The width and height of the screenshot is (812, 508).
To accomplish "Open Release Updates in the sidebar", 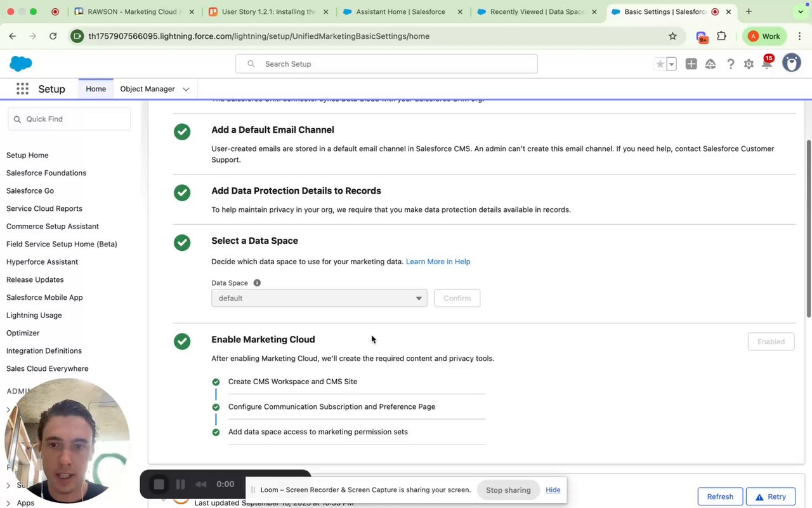I will click(35, 279).
